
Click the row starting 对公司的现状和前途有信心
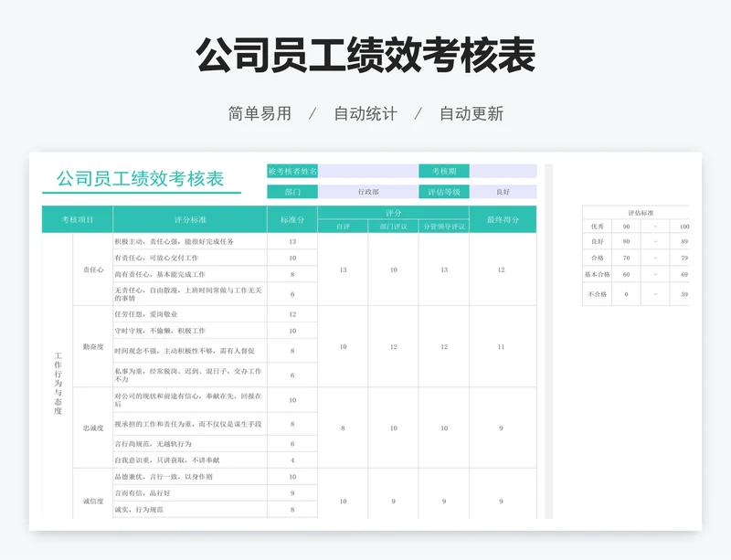(190, 400)
